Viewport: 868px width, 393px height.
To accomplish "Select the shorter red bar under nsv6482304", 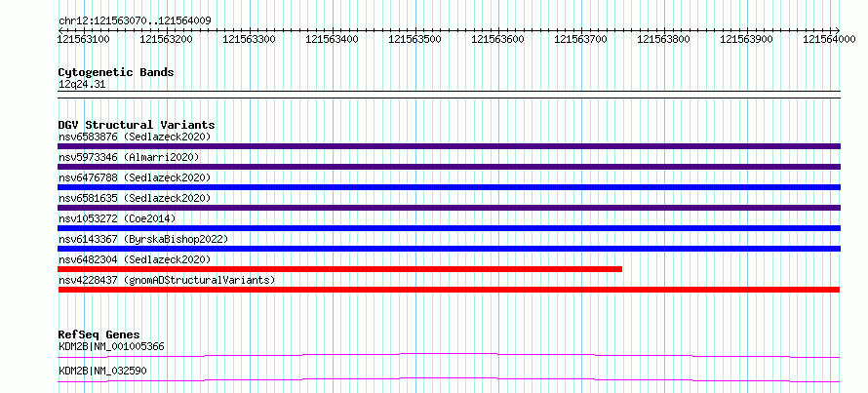I will coord(340,269).
